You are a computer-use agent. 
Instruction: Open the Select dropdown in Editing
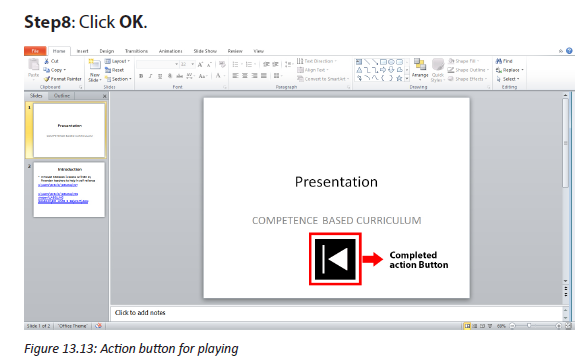click(x=508, y=79)
